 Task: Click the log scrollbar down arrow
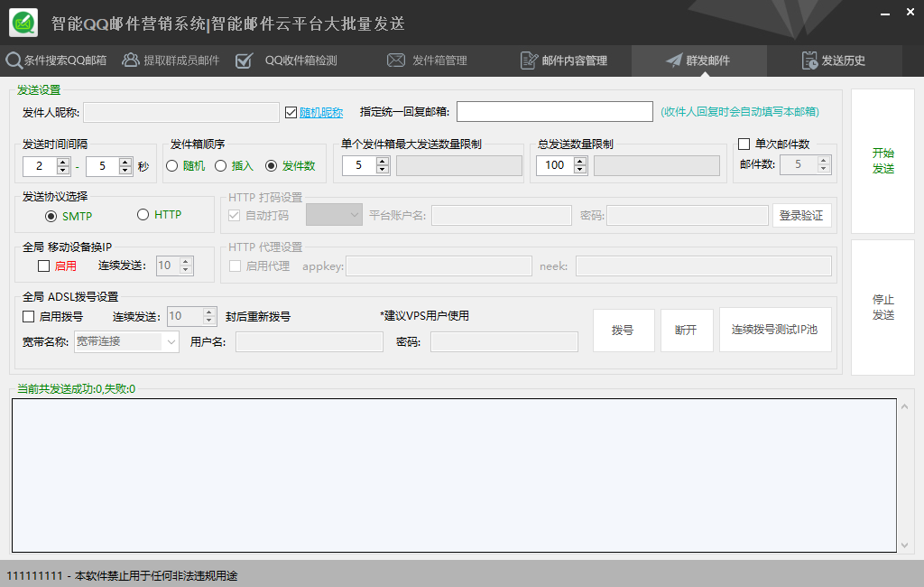pyautogui.click(x=904, y=545)
